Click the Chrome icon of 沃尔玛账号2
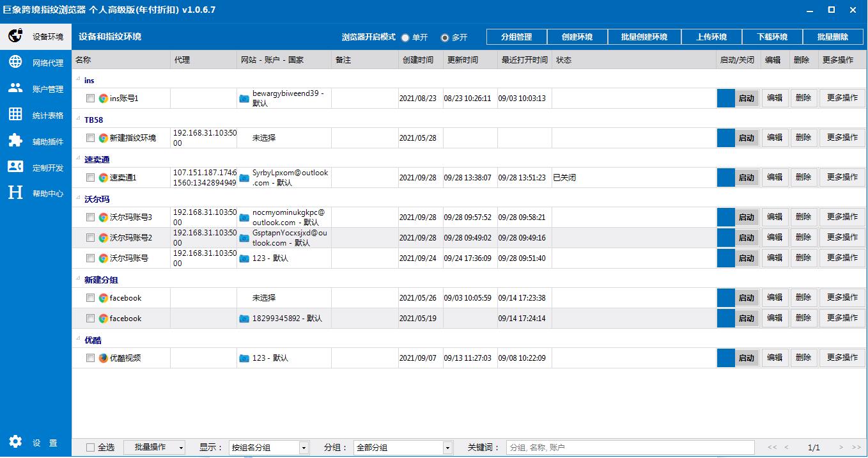 click(104, 238)
